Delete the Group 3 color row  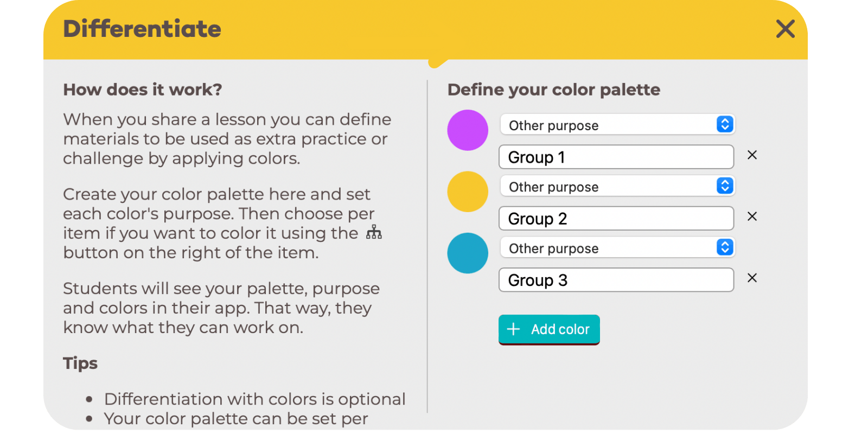tap(752, 278)
